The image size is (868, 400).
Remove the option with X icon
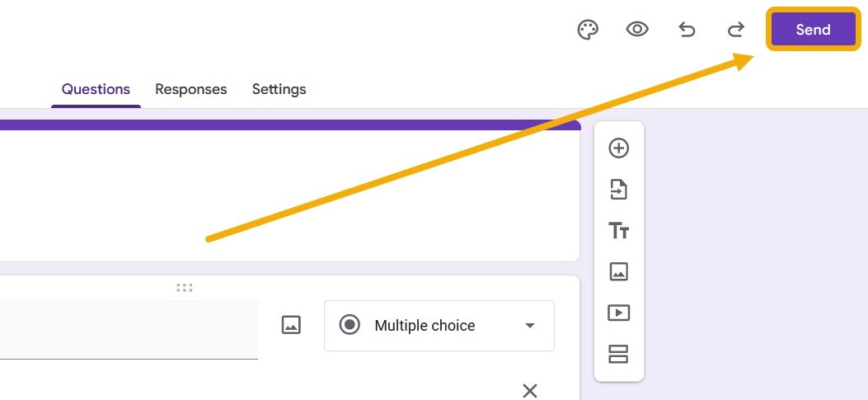click(530, 390)
